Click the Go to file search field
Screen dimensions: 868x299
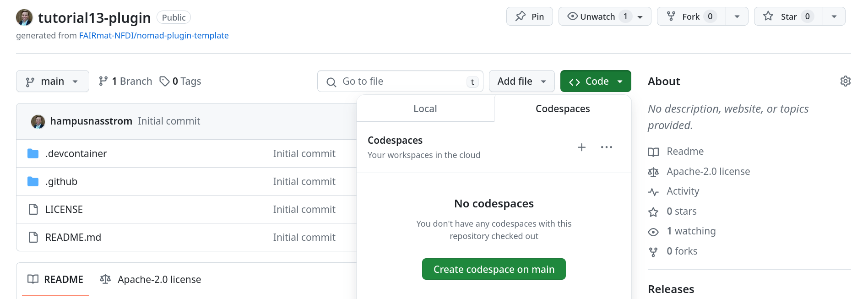pyautogui.click(x=400, y=81)
